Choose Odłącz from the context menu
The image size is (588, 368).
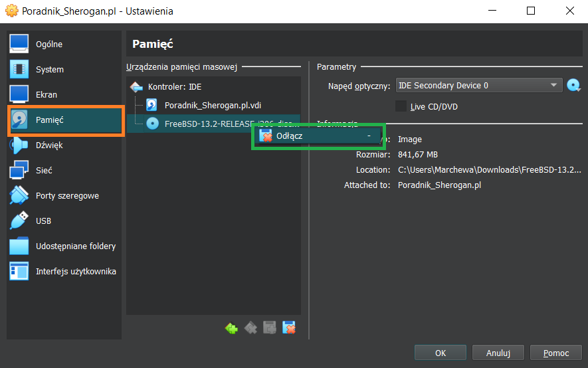(318, 136)
